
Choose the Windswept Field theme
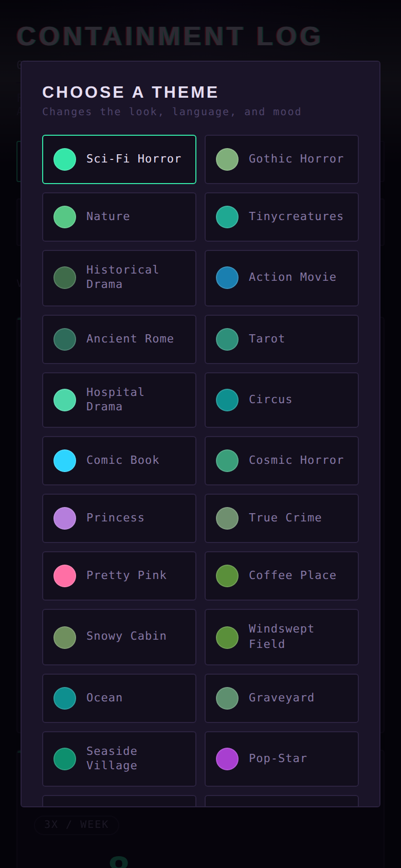pyautogui.click(x=282, y=637)
